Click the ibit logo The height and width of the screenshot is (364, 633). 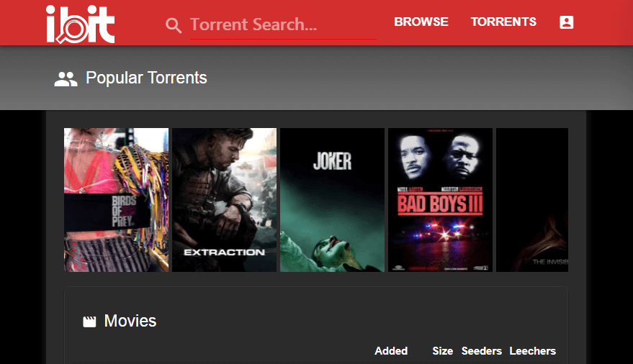click(81, 24)
